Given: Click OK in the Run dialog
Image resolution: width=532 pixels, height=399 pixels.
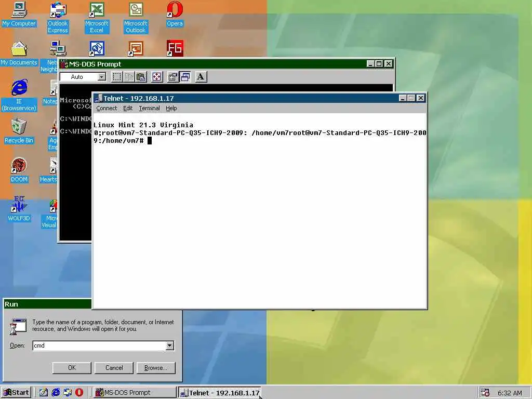Looking at the screenshot, I should click(x=72, y=368).
